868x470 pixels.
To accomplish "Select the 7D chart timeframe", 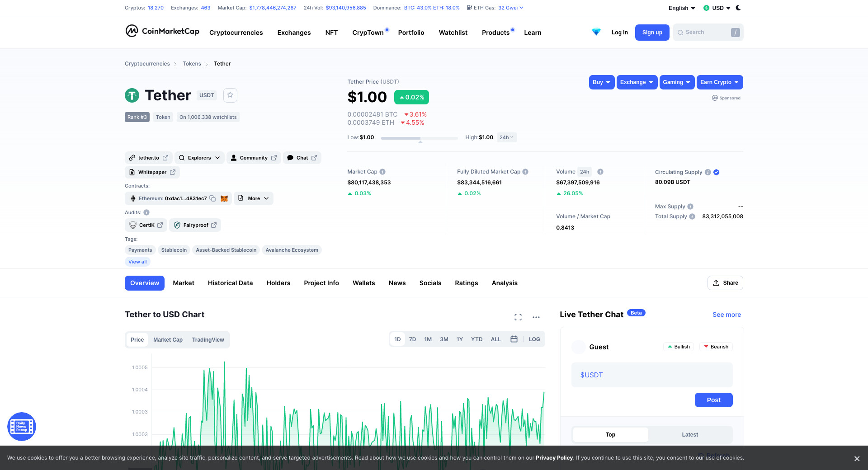I will (x=412, y=339).
